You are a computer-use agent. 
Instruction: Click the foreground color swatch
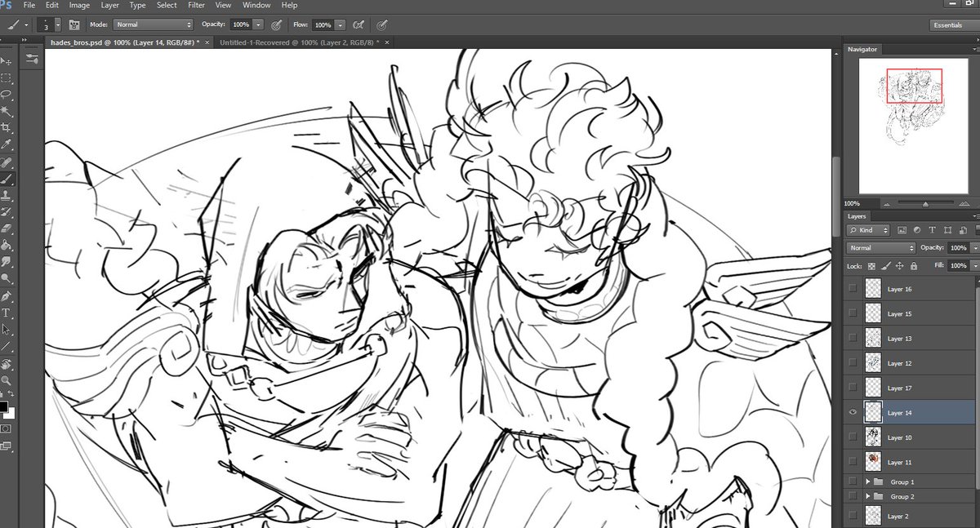point(4,406)
